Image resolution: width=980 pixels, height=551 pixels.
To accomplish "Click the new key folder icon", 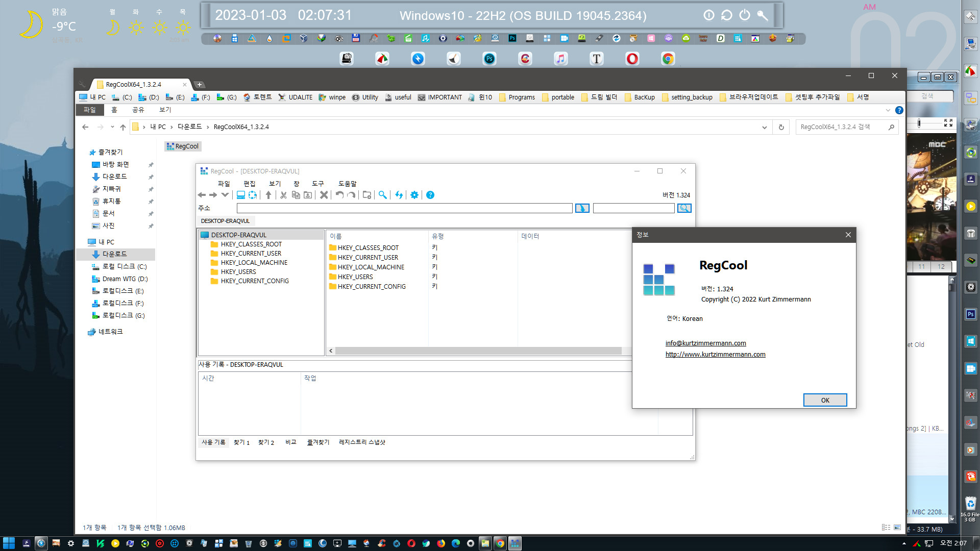I will click(366, 195).
